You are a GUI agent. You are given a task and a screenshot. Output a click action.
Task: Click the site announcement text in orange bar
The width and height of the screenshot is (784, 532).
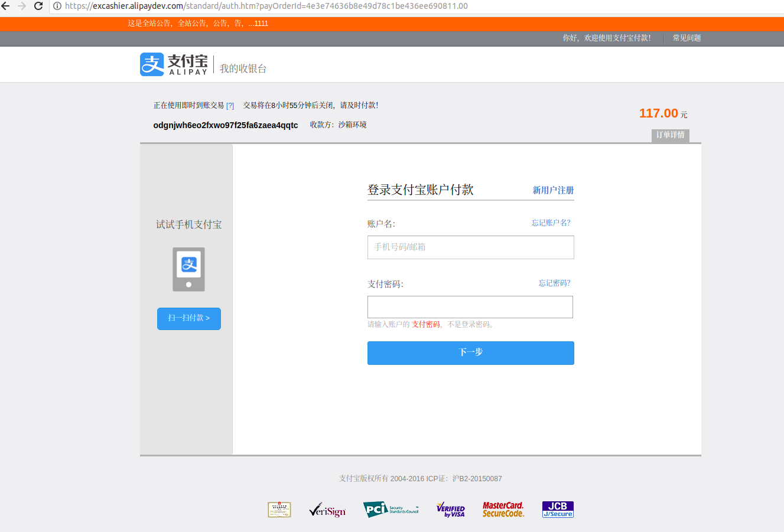(x=198, y=24)
